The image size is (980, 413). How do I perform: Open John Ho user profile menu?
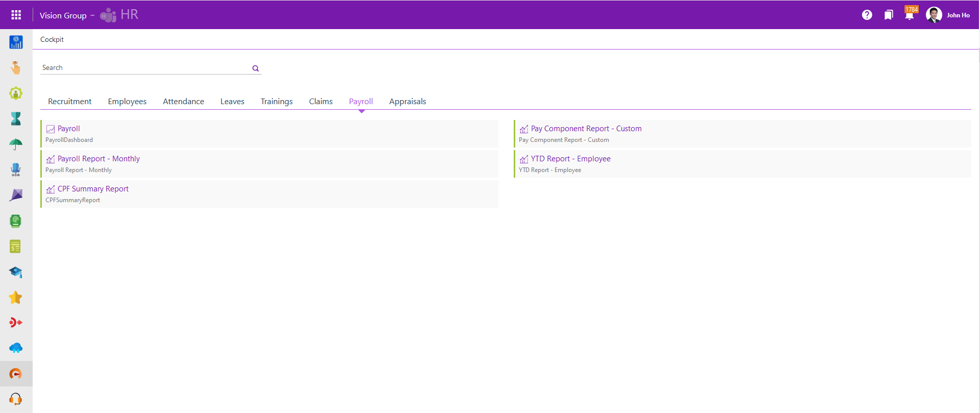(x=948, y=15)
